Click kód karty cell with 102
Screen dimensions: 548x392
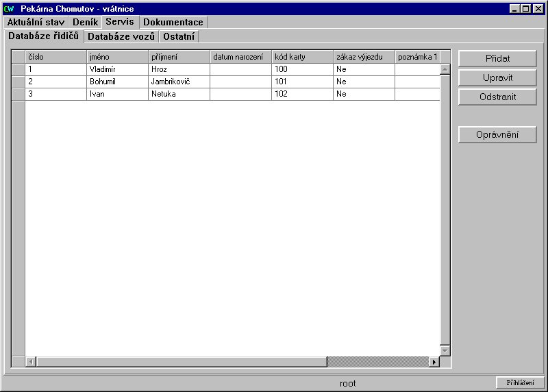coord(301,94)
